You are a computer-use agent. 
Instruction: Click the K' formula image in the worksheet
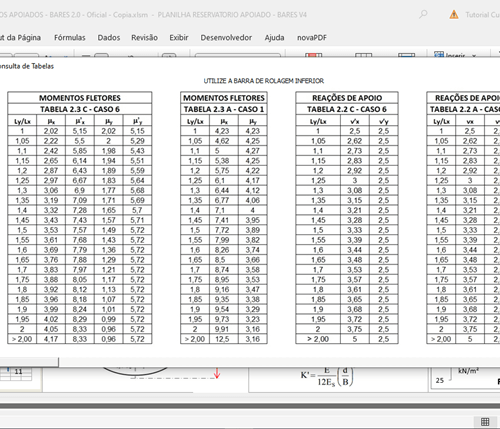coord(327,377)
